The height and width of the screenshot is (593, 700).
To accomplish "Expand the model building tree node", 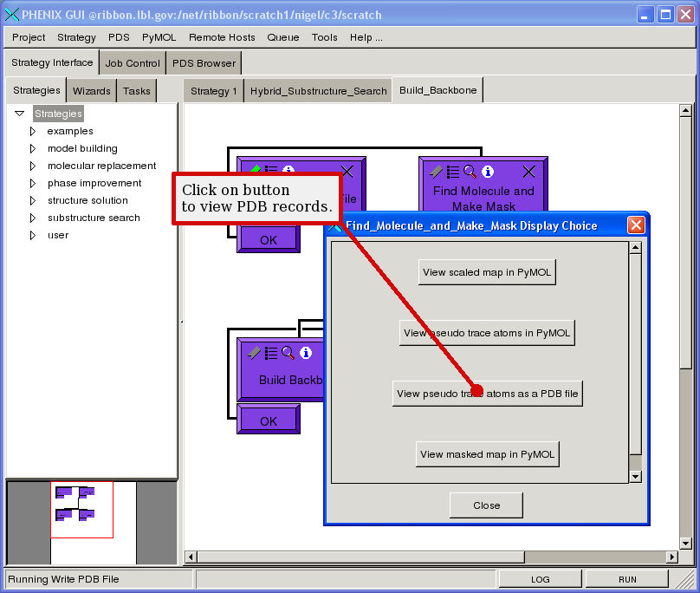I will tap(33, 148).
